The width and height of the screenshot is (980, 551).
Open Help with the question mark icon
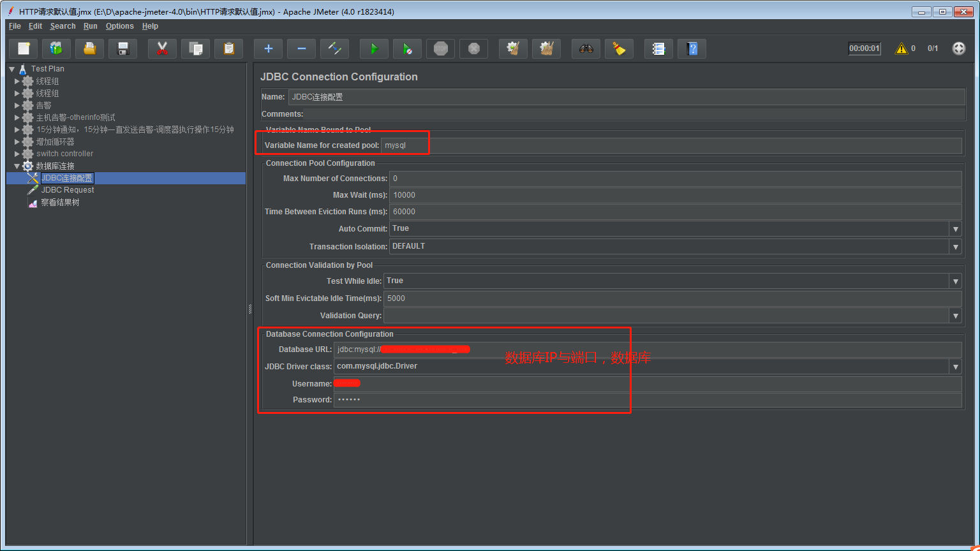coord(692,48)
